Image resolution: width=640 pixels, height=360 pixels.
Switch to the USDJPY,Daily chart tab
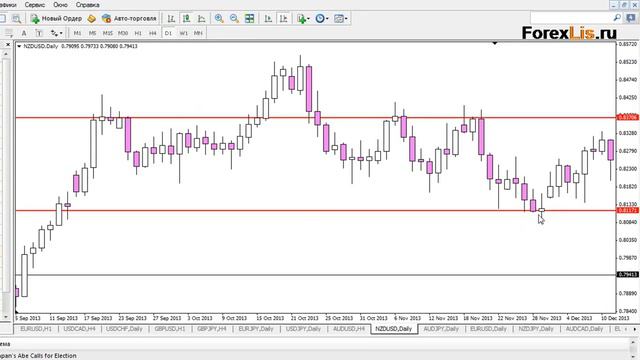[303, 329]
